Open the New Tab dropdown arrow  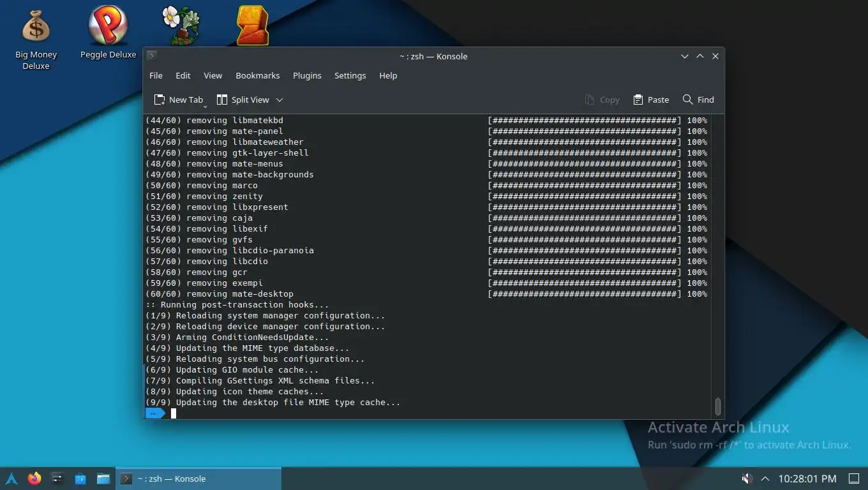click(x=205, y=106)
